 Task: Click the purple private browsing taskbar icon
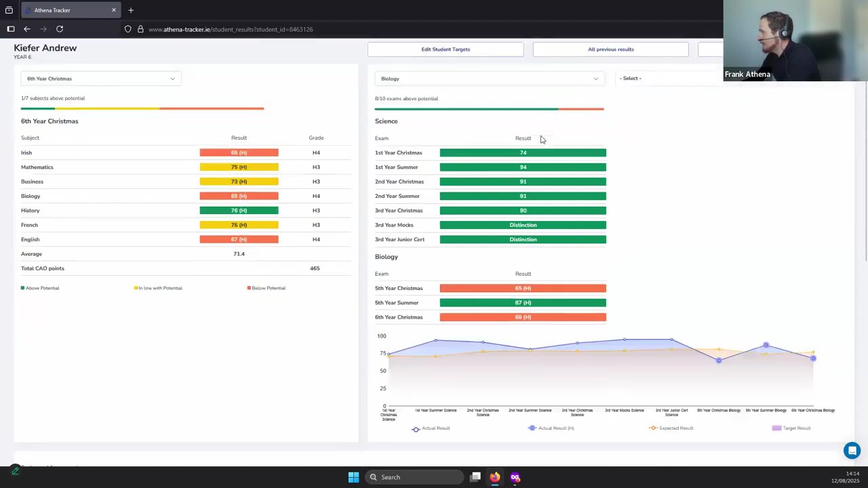pyautogui.click(x=515, y=477)
